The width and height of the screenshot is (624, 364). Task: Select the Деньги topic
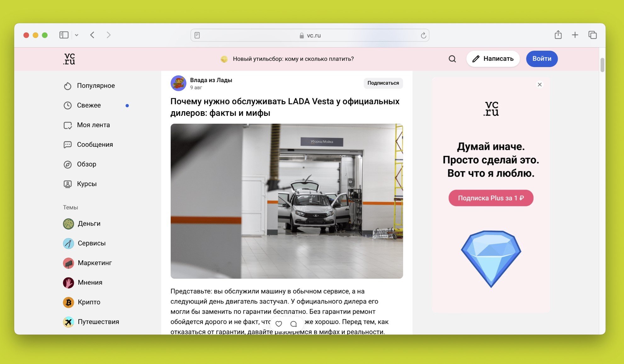(x=89, y=224)
